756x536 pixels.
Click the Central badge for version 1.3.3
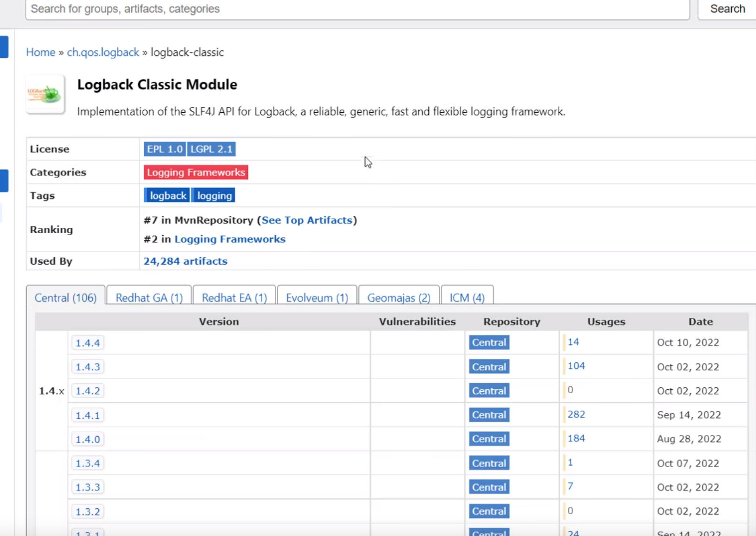489,487
